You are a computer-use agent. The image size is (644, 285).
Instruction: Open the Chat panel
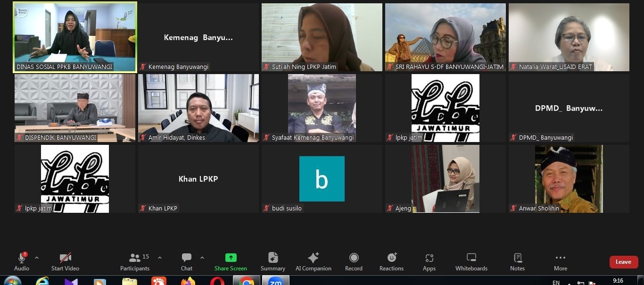tap(187, 261)
